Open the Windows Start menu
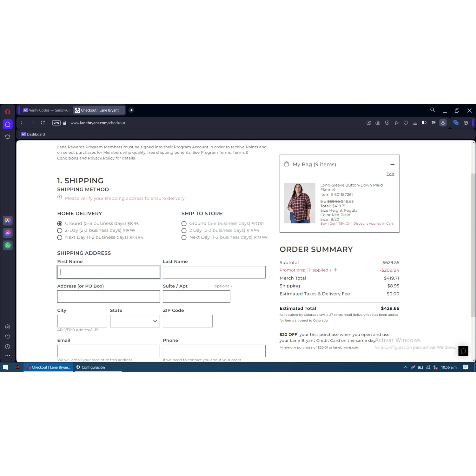 (x=5, y=367)
